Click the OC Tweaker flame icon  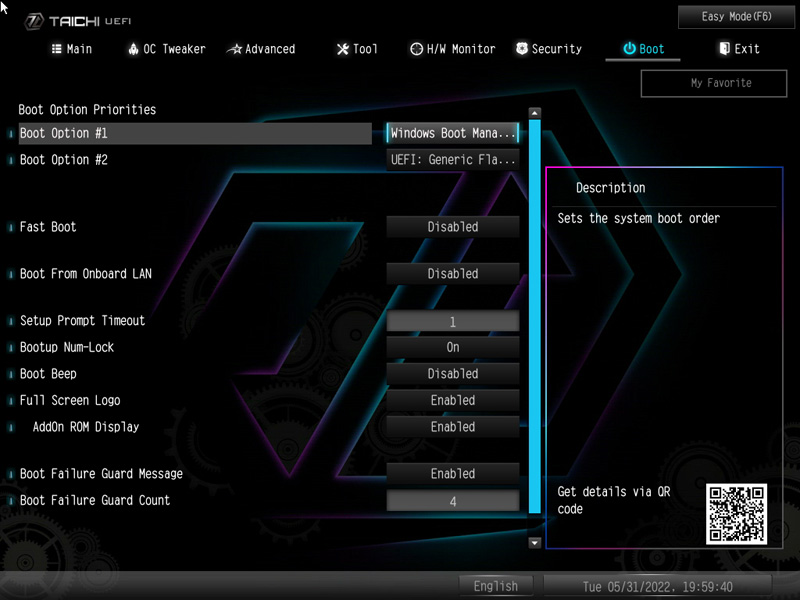(x=134, y=49)
